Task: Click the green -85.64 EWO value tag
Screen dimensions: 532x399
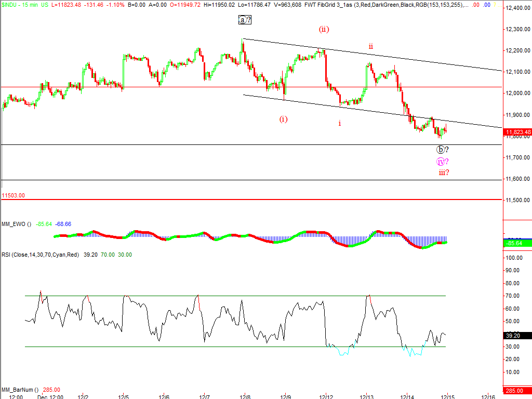Action: [x=517, y=243]
